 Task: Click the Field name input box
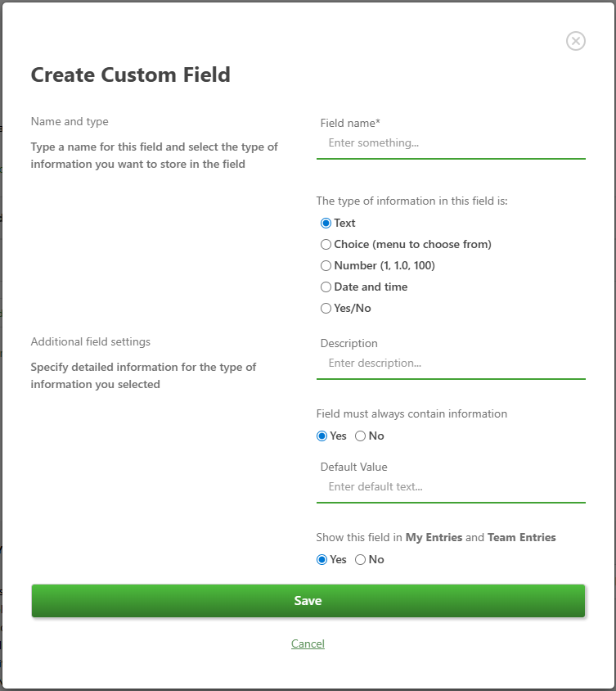(451, 143)
